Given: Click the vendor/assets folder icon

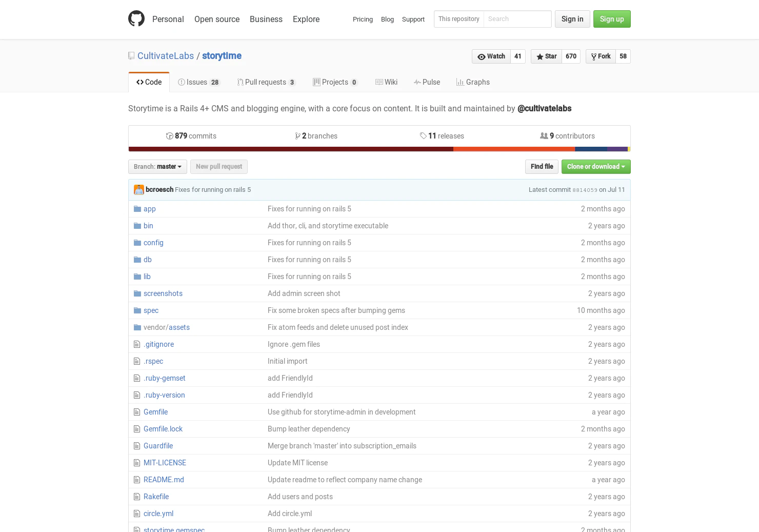Looking at the screenshot, I should (x=137, y=327).
